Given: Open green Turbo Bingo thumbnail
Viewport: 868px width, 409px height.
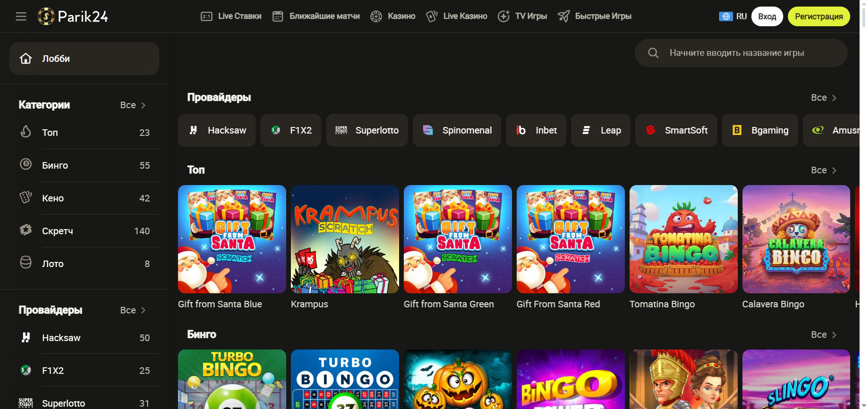Looking at the screenshot, I should click(x=232, y=379).
